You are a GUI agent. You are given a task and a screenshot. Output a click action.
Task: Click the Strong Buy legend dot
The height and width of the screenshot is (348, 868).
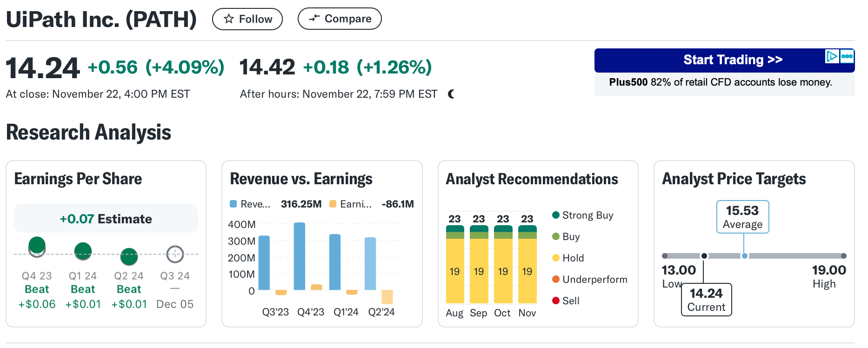[x=555, y=215]
